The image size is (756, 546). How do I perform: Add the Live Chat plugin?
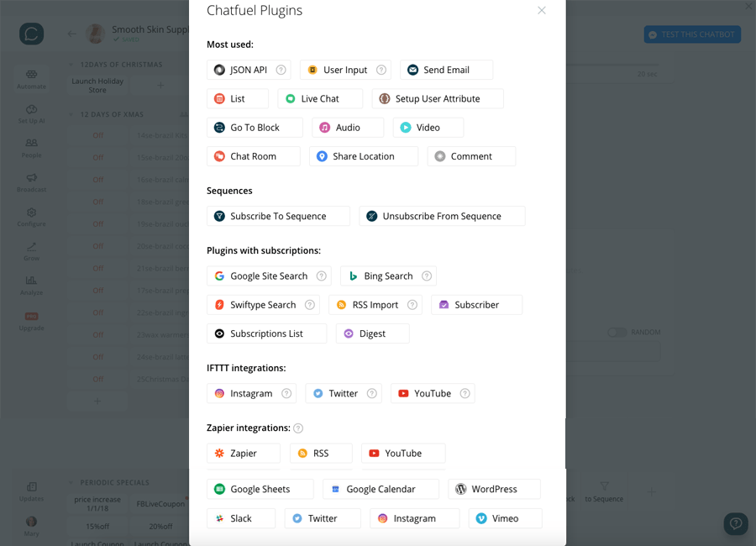pos(320,99)
